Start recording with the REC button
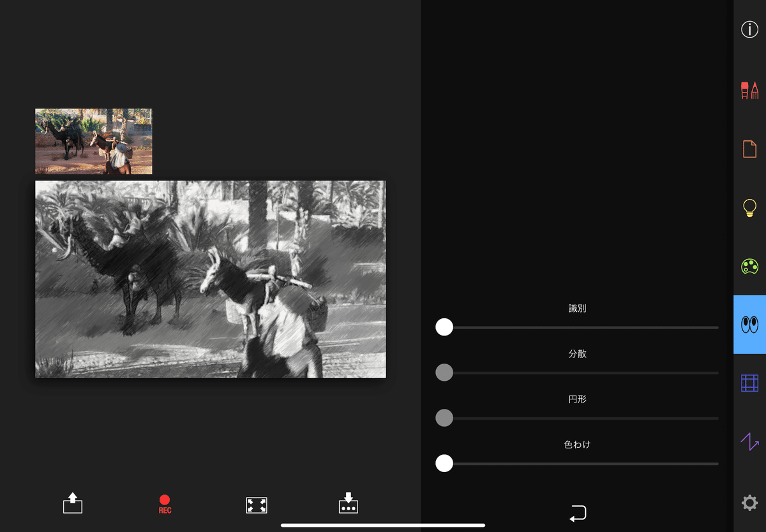The width and height of the screenshot is (766, 532). 165,504
